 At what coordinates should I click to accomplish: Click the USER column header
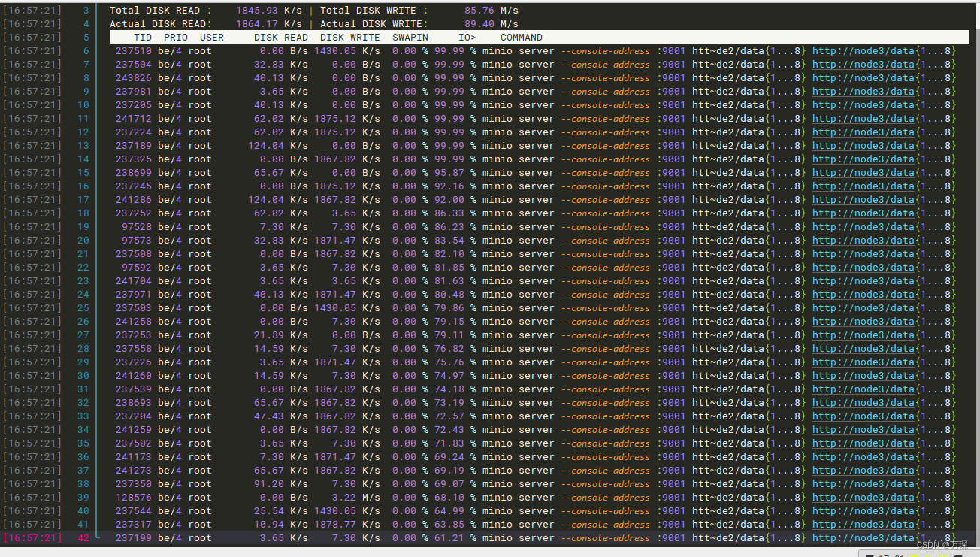click(212, 38)
